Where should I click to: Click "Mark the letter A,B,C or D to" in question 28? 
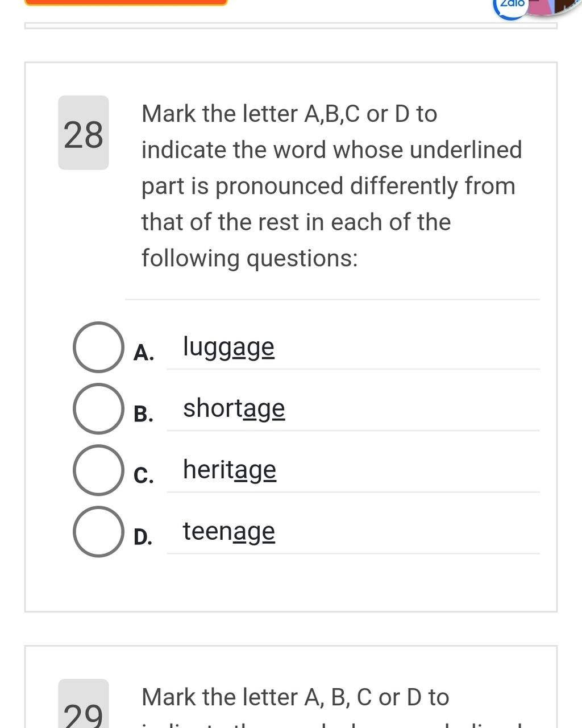(289, 114)
